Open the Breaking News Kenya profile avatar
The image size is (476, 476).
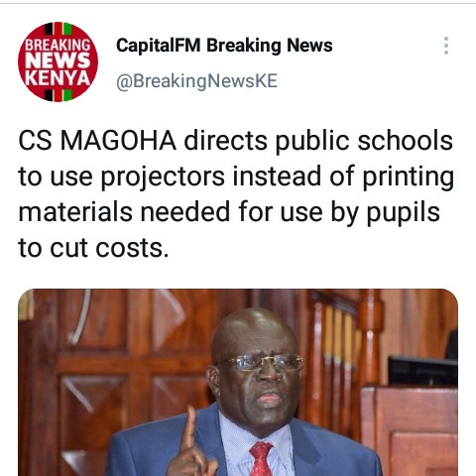(x=59, y=61)
